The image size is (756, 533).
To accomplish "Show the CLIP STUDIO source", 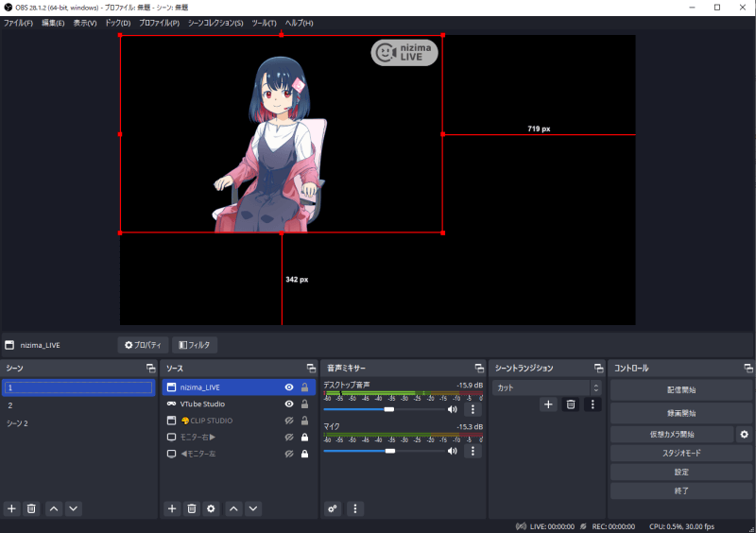I will click(289, 421).
